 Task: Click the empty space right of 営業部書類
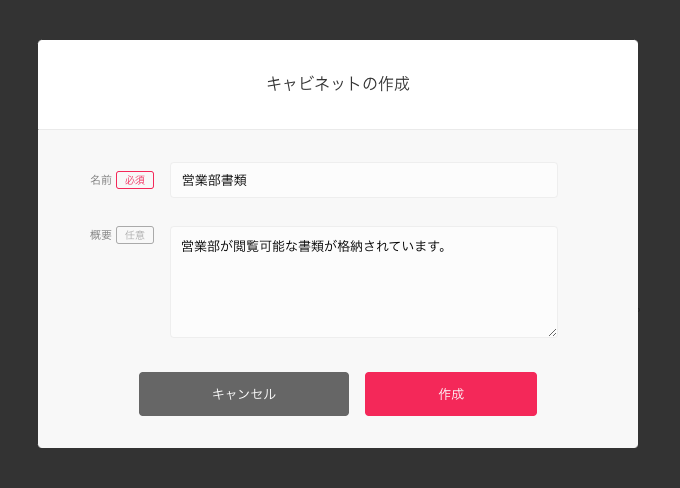420,180
